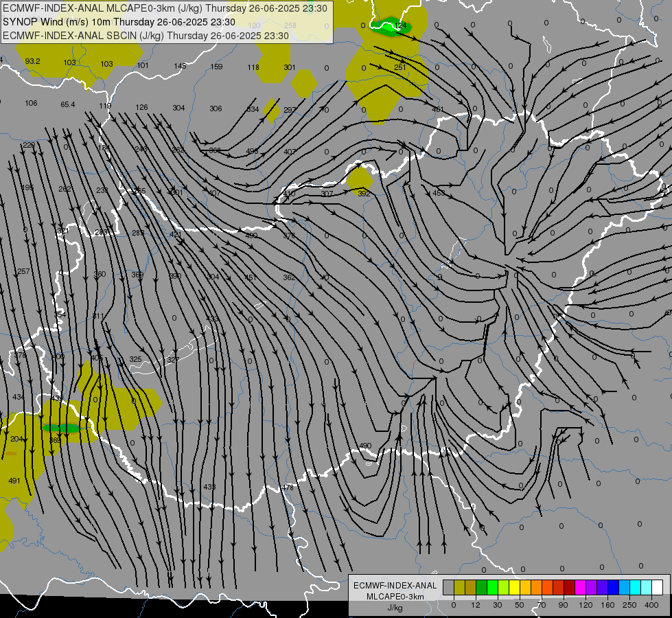Click the legend scale label 400
The width and height of the screenshot is (672, 618).
651,605
